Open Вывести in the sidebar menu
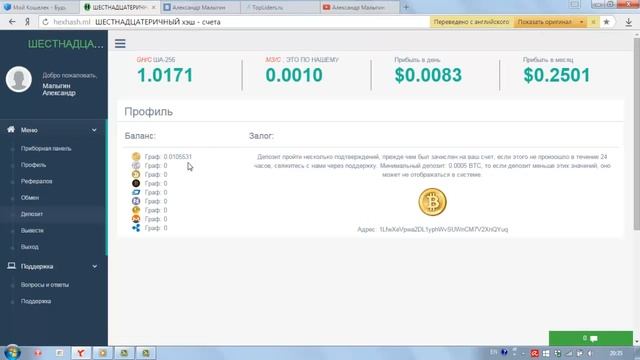The height and width of the screenshot is (360, 640). 32,230
